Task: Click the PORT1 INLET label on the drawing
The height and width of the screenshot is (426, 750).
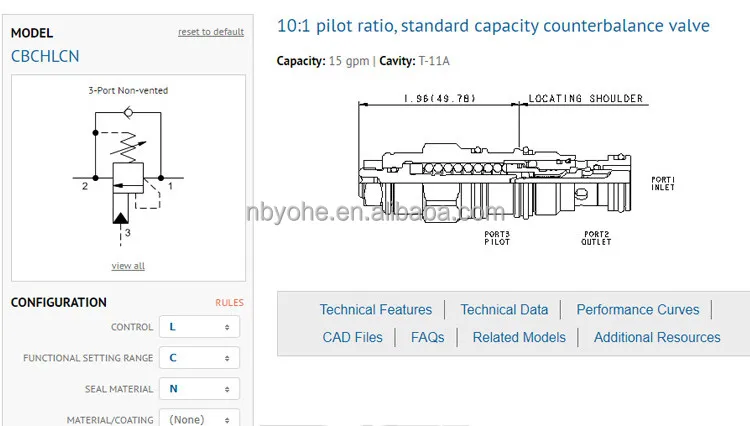Action: 663,182
